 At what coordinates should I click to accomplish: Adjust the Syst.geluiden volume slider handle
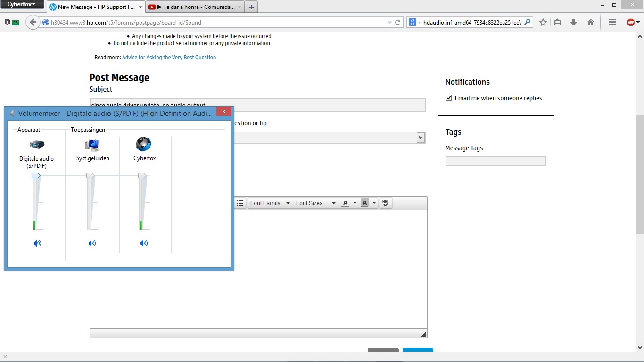click(91, 175)
